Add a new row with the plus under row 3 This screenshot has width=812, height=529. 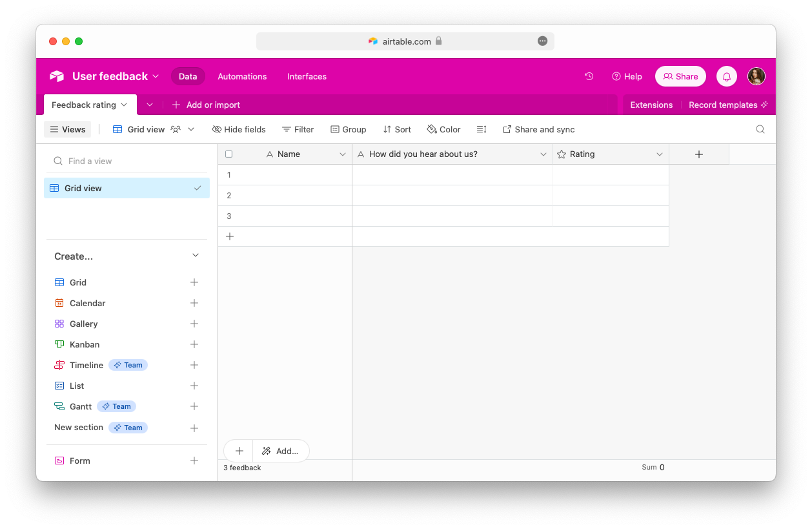point(229,236)
